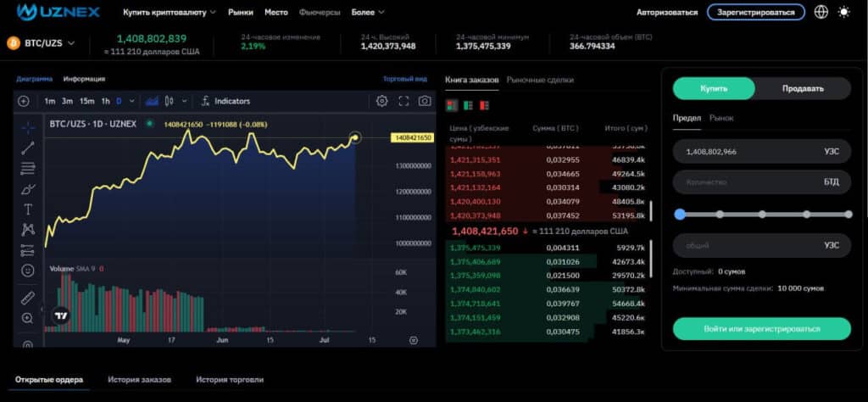Set chart interval to 15m
Screen dimensions: 868x402
(x=87, y=101)
